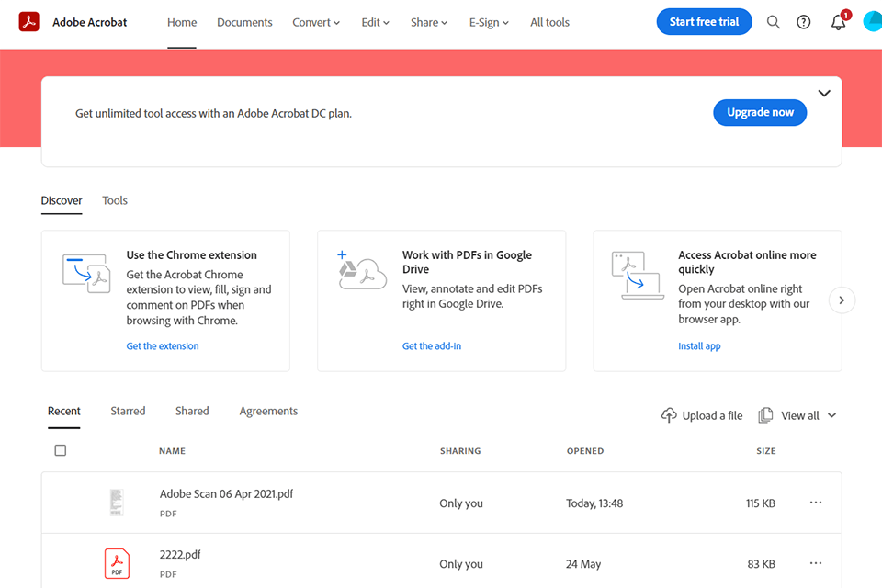Select the Recent files tab
Screen dimensions: 882x588
point(64,411)
